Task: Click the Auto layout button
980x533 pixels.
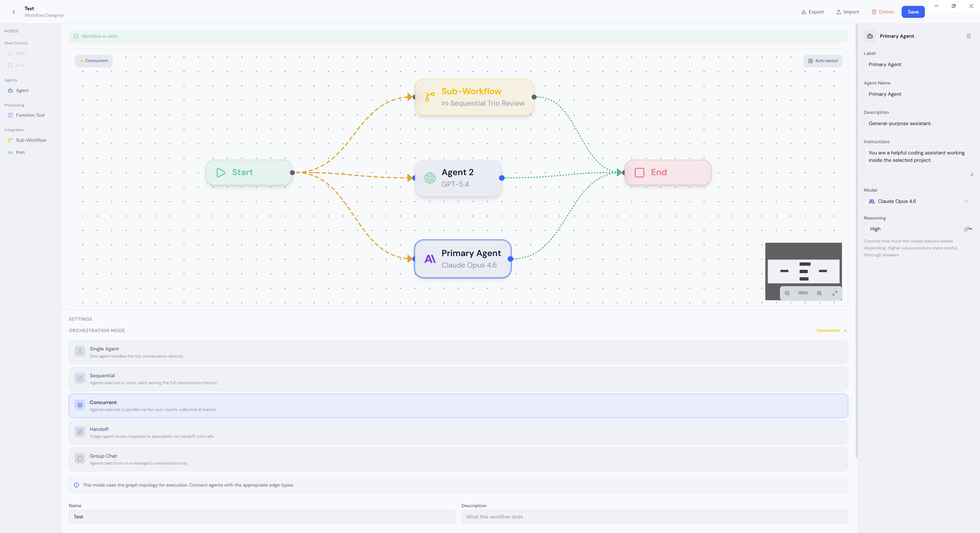Action: (823, 61)
